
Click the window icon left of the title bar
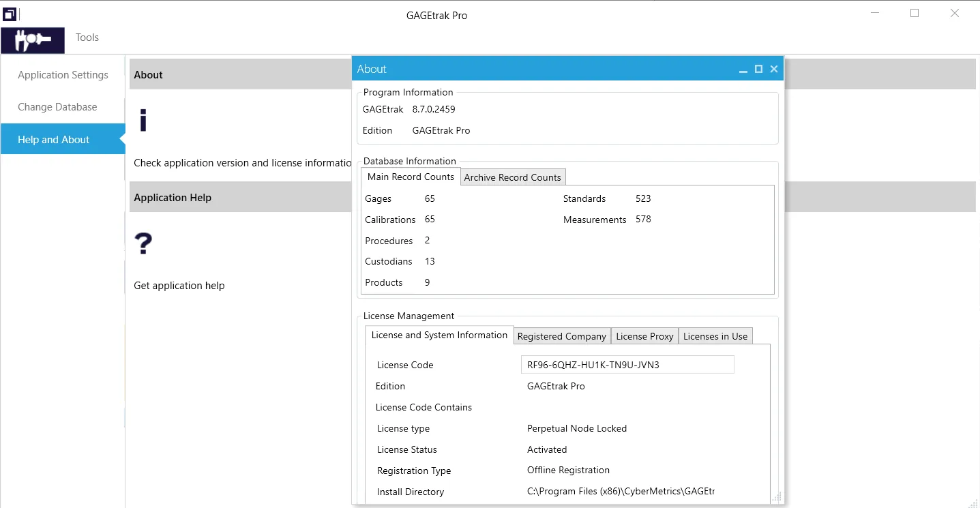pyautogui.click(x=10, y=14)
